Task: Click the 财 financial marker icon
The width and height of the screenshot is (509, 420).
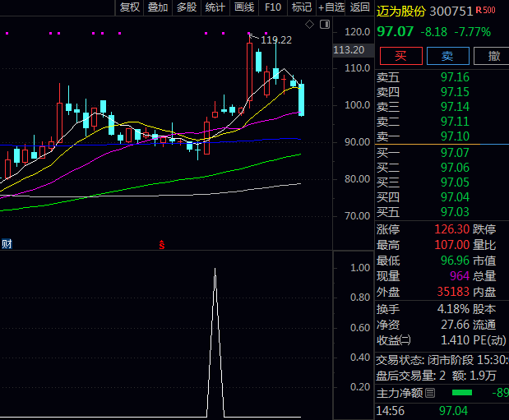Action: pyautogui.click(x=7, y=244)
